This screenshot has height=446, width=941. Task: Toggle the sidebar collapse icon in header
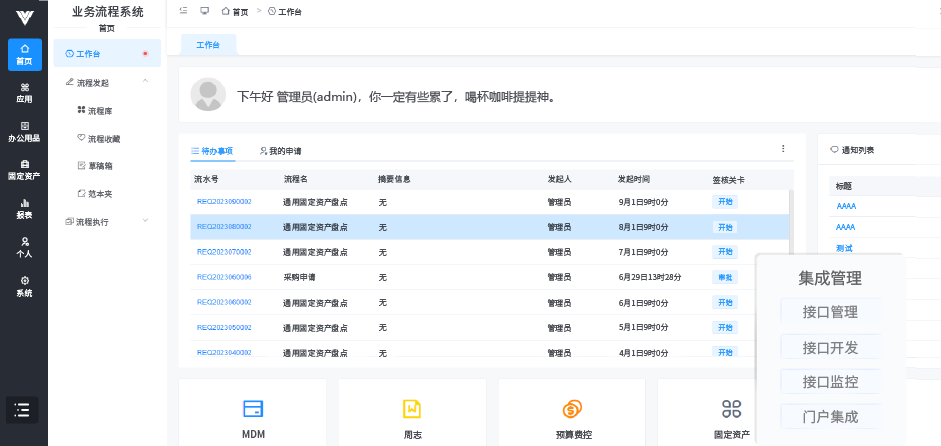(183, 11)
